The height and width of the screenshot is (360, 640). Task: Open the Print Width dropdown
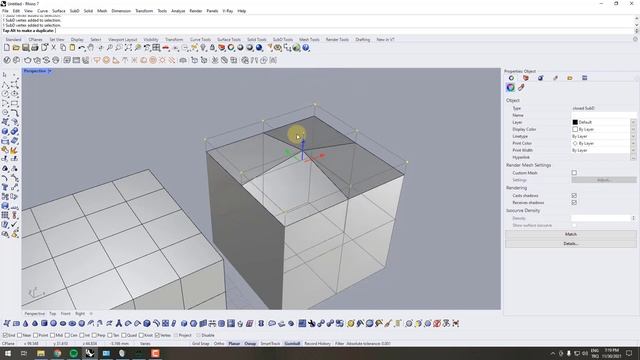tap(633, 150)
